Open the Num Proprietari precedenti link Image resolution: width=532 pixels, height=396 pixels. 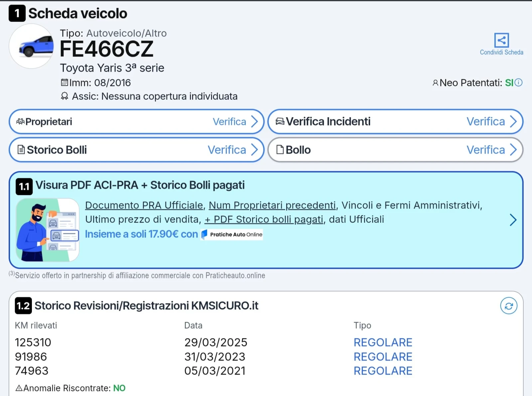272,205
